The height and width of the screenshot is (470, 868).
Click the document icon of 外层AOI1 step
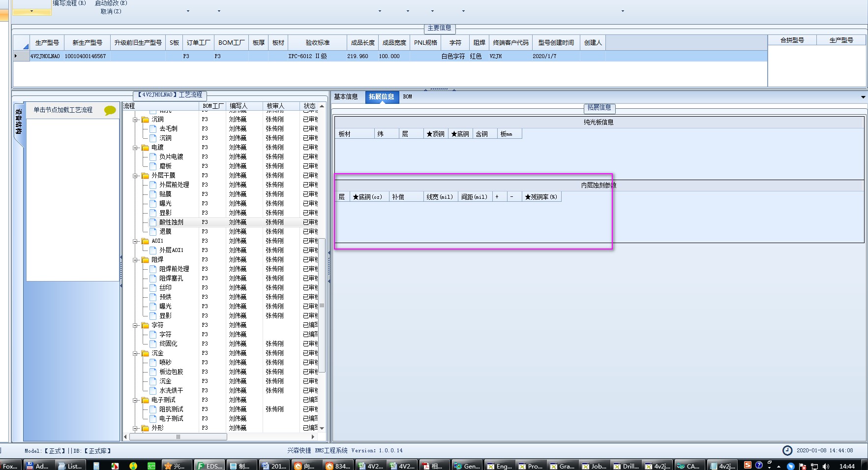coord(153,250)
